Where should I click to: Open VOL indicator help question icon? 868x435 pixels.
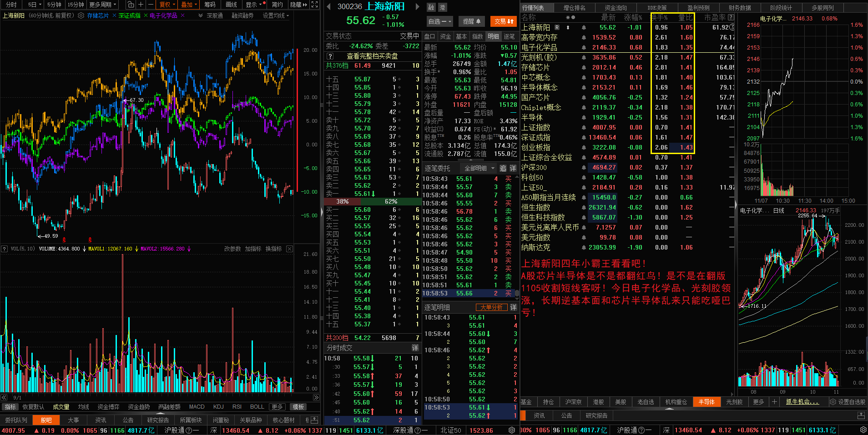point(4,249)
